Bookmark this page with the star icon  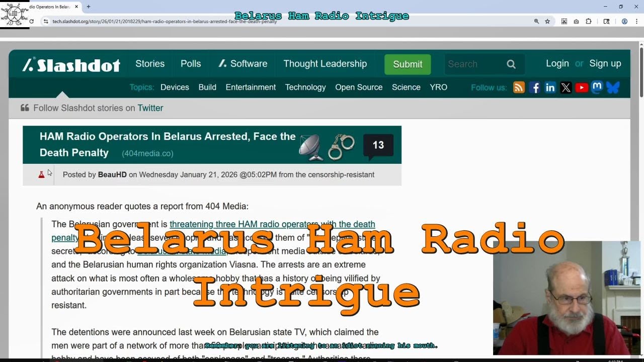click(547, 22)
